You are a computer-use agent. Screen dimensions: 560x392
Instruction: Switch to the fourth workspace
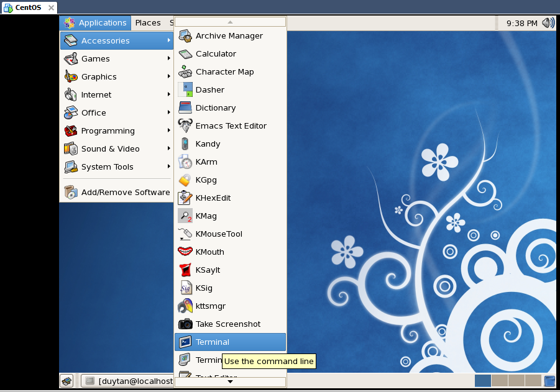pyautogui.click(x=533, y=381)
